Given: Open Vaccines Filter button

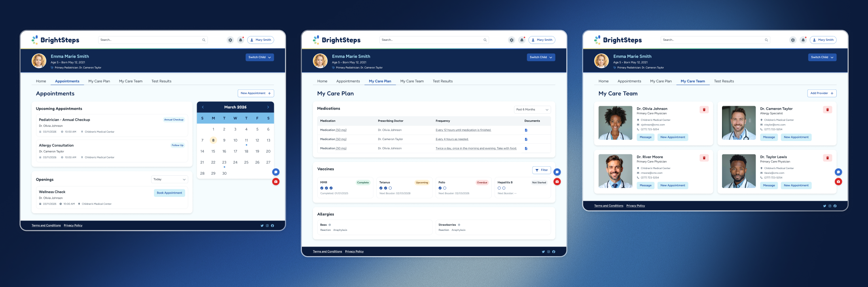Looking at the screenshot, I should point(541,170).
